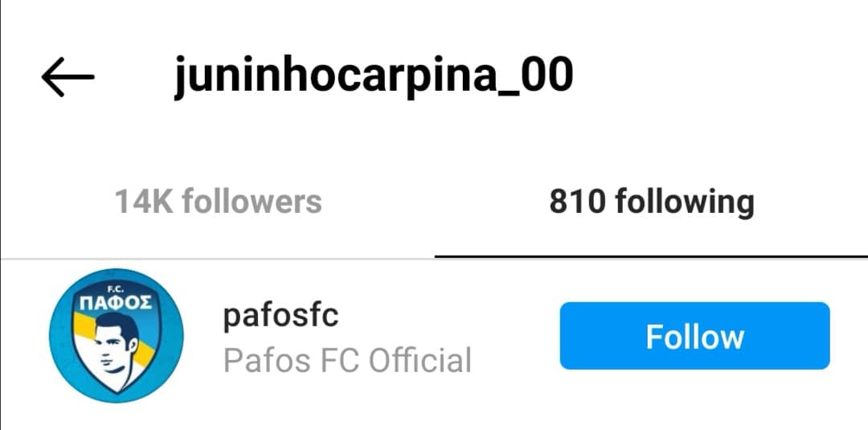Follow the pafosfc account
This screenshot has width=868, height=430.
pyautogui.click(x=694, y=336)
